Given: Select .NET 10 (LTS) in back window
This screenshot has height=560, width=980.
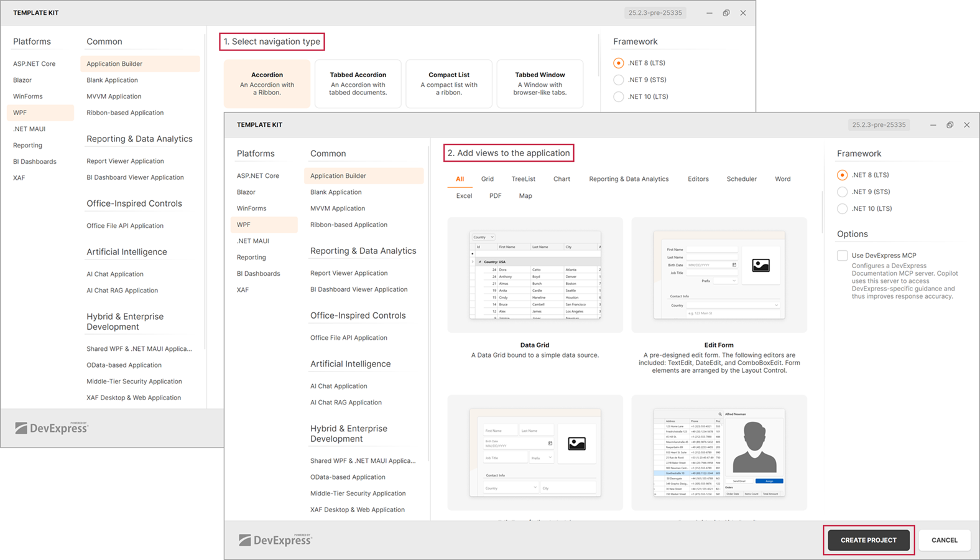Looking at the screenshot, I should pos(618,96).
